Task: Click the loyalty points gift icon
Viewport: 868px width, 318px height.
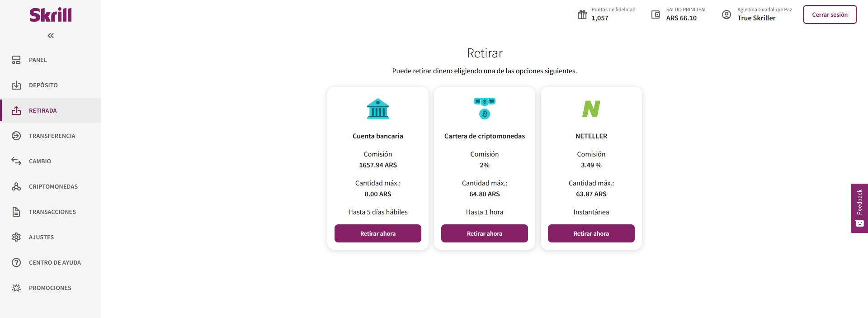Action: (582, 14)
